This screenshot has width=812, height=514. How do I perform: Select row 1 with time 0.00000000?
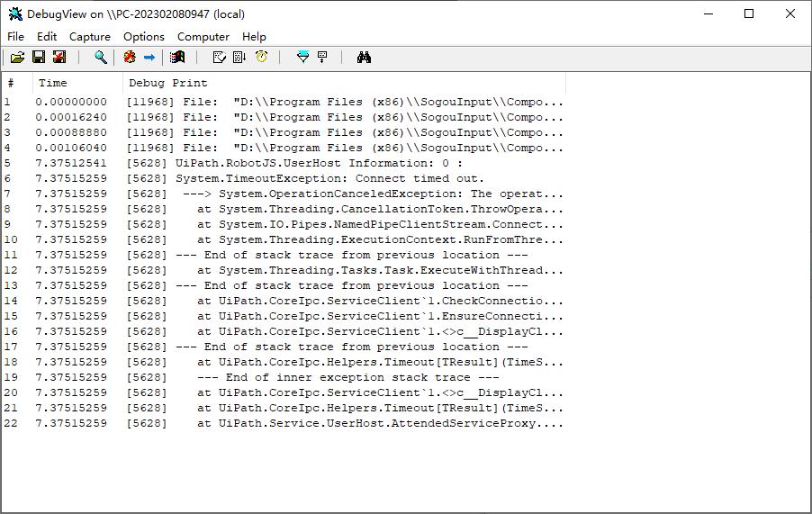pyautogui.click(x=284, y=102)
